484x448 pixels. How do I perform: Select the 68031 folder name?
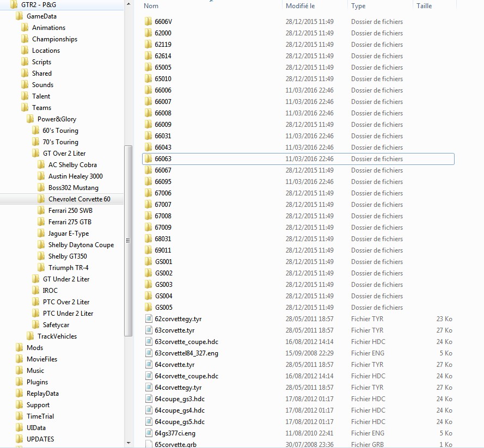click(x=163, y=238)
